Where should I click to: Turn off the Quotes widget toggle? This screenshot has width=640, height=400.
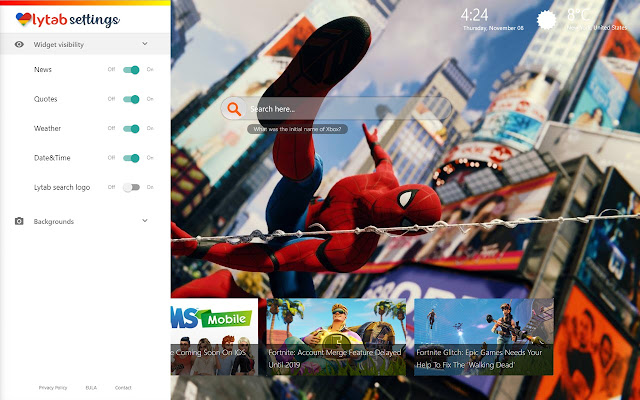[131, 99]
